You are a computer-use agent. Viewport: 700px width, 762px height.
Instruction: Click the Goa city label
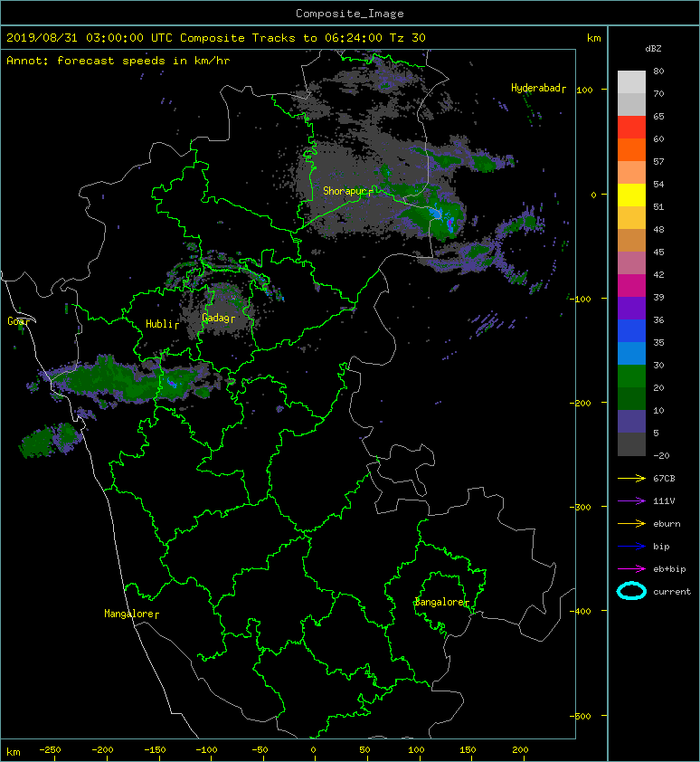point(15,321)
